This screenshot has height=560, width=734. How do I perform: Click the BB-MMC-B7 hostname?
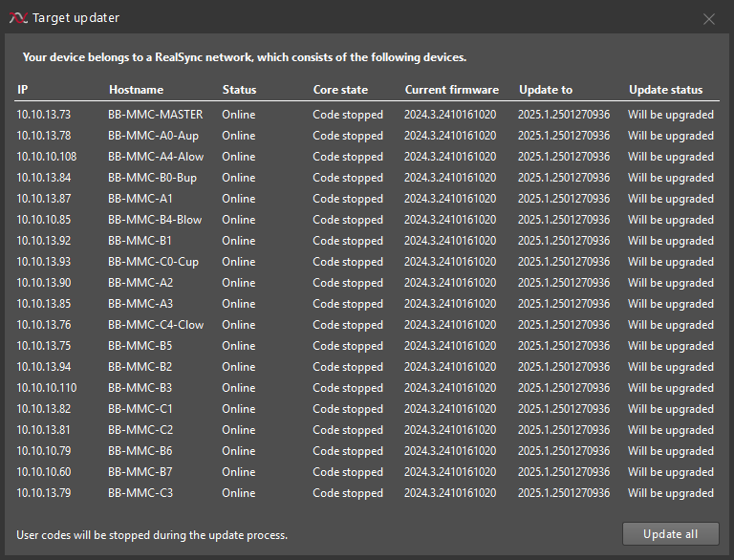(x=140, y=472)
